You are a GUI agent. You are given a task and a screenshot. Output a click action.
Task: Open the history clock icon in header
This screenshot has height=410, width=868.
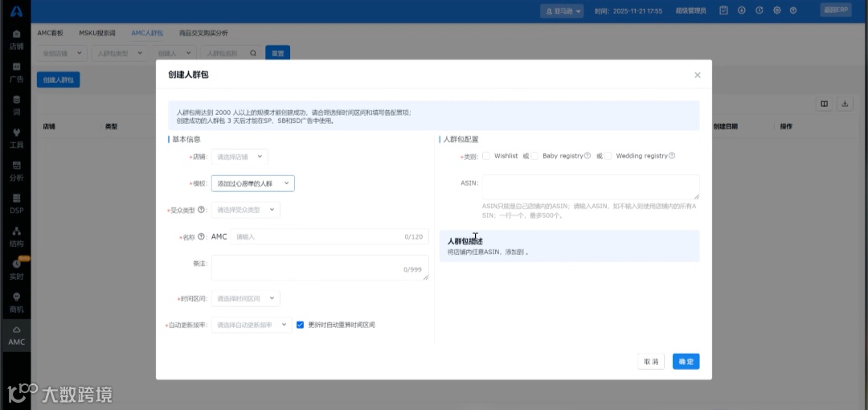pyautogui.click(x=759, y=10)
